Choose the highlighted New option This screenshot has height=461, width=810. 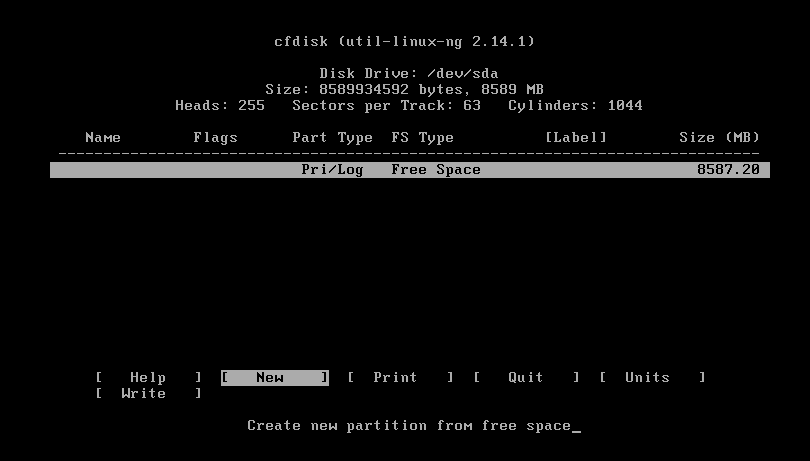pos(275,377)
